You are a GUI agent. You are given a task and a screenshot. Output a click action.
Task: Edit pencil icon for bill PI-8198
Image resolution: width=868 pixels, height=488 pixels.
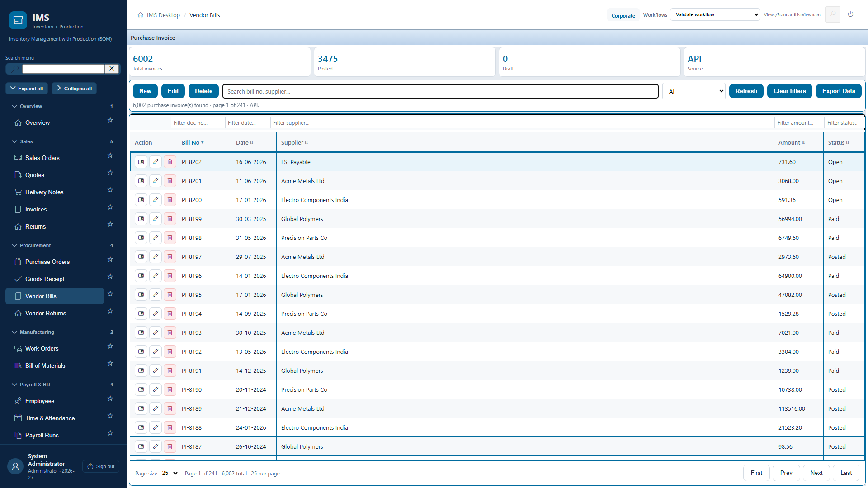(x=156, y=238)
